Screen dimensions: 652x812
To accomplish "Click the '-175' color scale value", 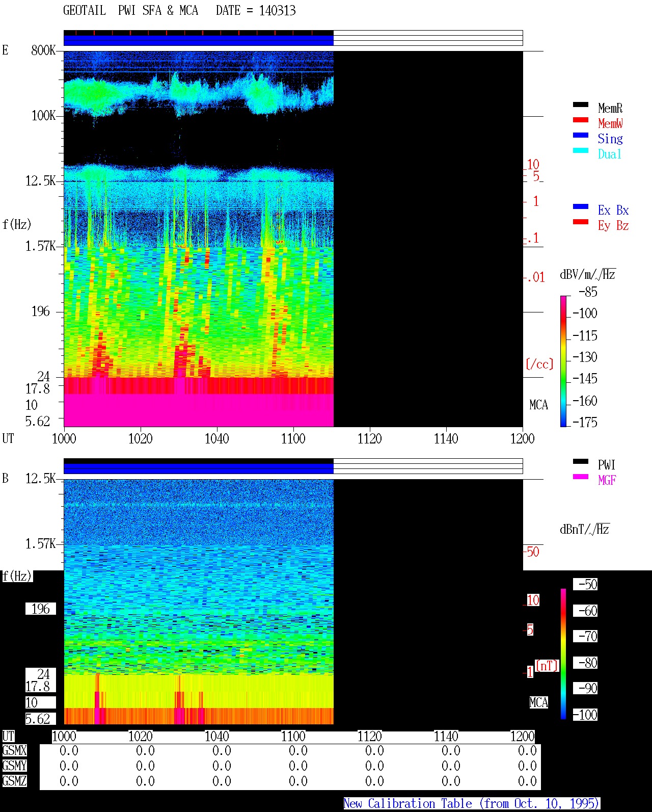I will [x=585, y=422].
